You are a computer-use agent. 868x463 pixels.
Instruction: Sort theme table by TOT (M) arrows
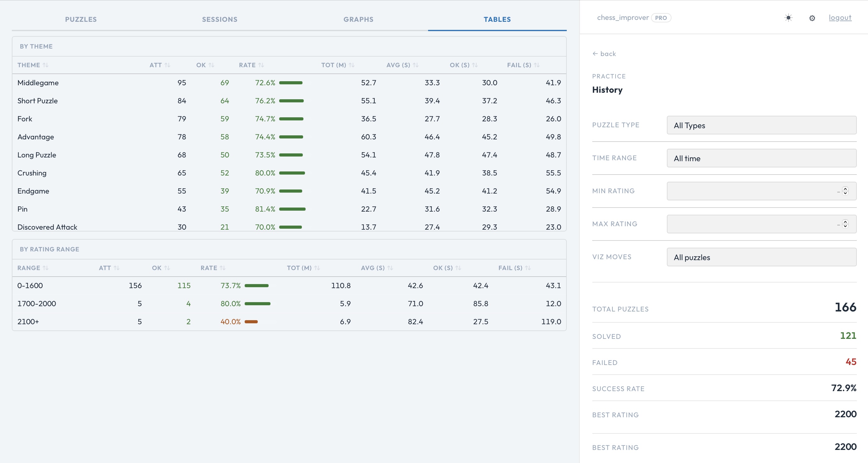tap(351, 65)
